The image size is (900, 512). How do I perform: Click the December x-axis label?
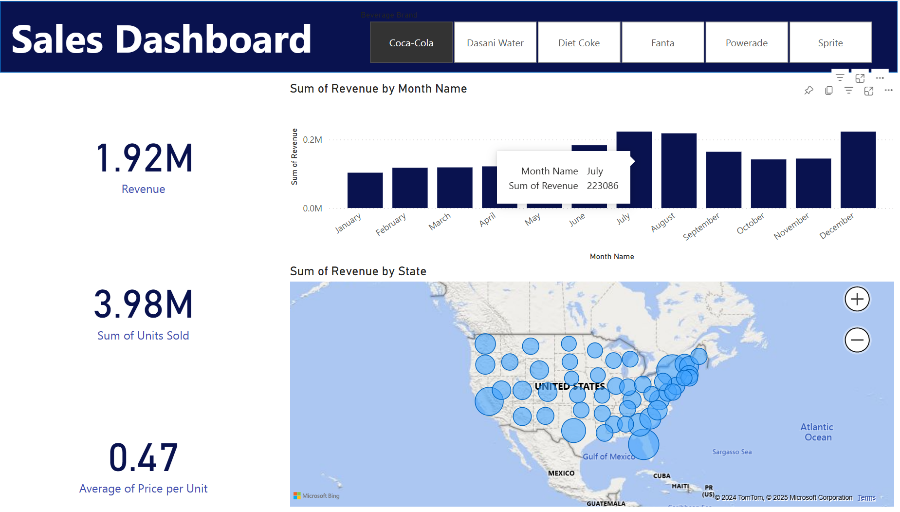pos(837,226)
